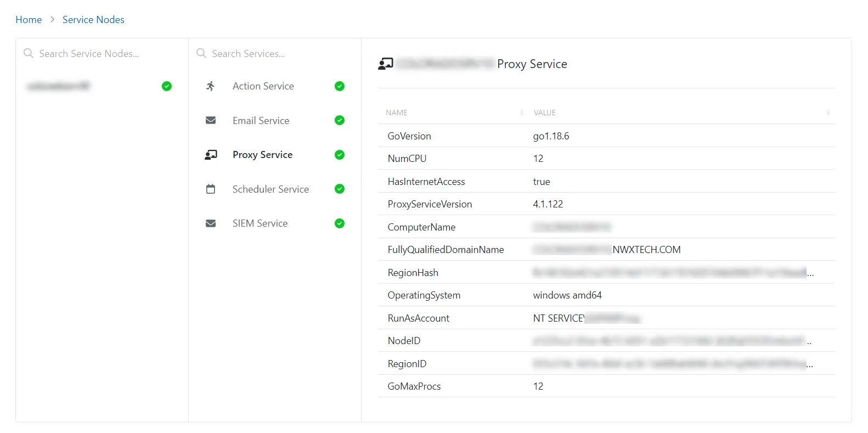Select Email Service in the list
The height and width of the screenshot is (433, 868).
[x=261, y=121]
